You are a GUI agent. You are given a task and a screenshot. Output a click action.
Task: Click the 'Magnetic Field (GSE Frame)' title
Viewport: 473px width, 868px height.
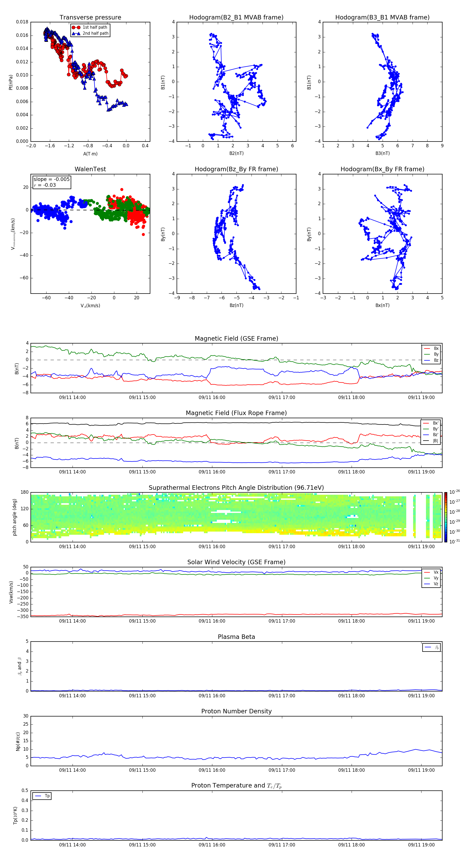point(236,339)
